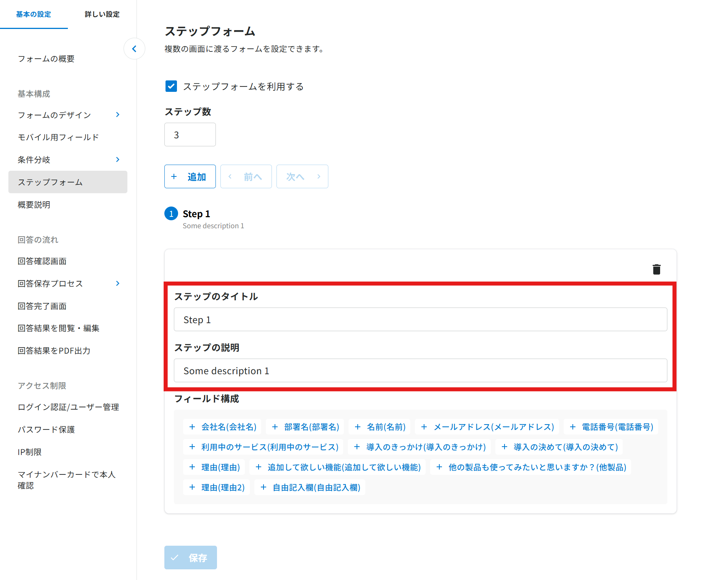Viewport: 728px width, 580px height.
Task: Focus the ステップ数 number field
Action: click(x=190, y=135)
